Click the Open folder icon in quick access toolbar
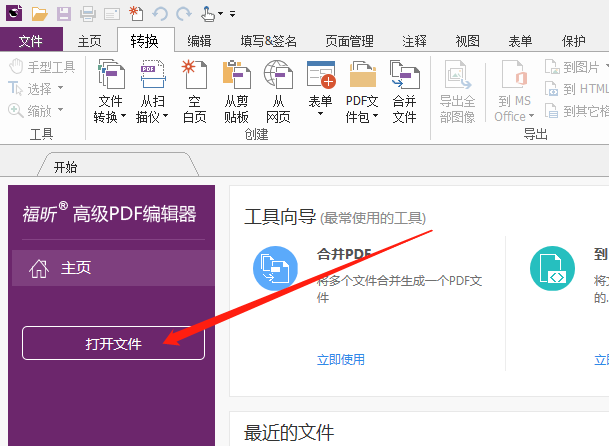 point(40,14)
